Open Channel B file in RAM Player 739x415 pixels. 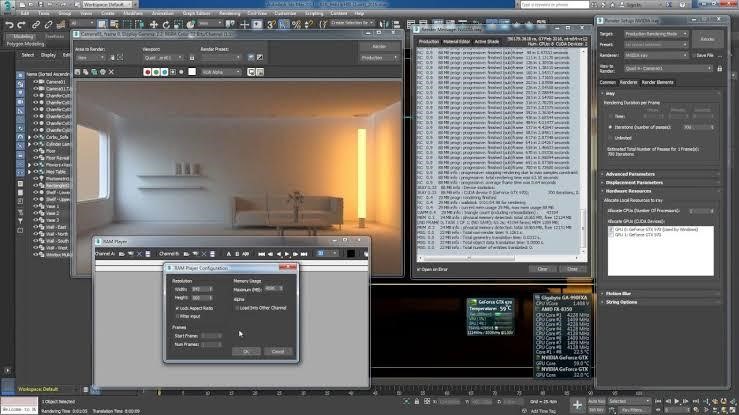tap(186, 254)
